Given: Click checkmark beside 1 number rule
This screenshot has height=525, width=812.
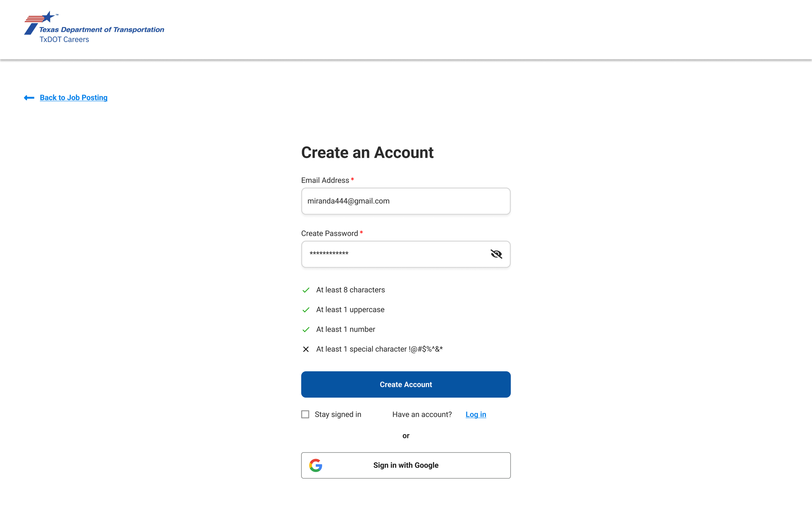Looking at the screenshot, I should pos(306,330).
